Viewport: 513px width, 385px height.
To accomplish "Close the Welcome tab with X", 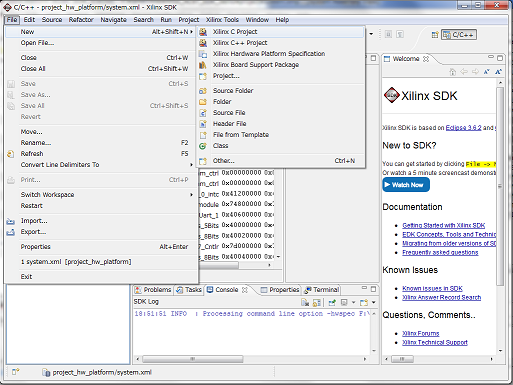I will tap(426, 59).
